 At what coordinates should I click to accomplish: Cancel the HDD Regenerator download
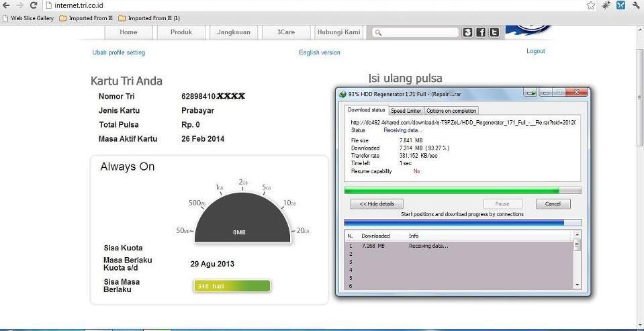pyautogui.click(x=553, y=203)
